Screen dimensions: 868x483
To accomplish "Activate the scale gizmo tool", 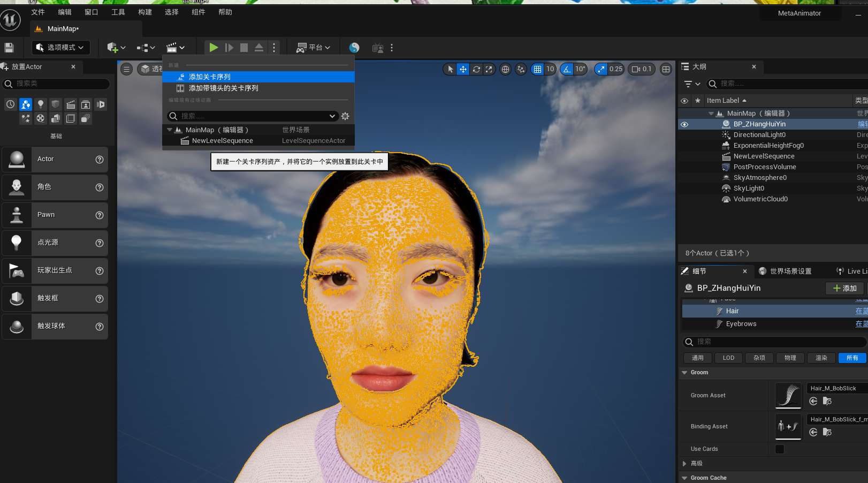I will [489, 69].
